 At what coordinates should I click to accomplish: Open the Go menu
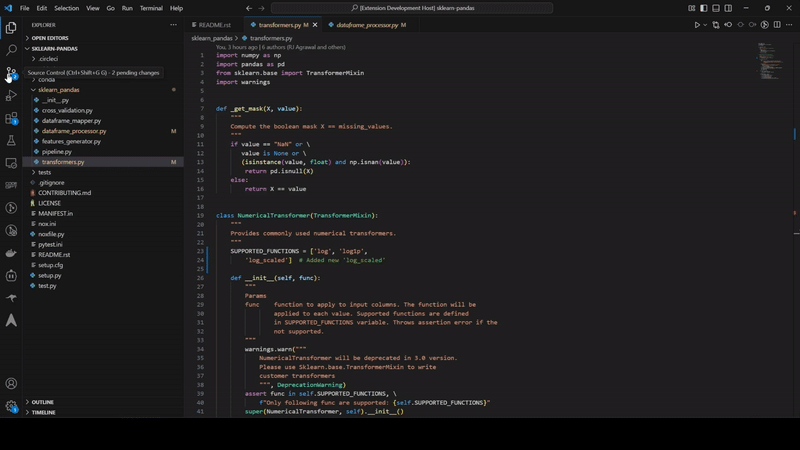pyautogui.click(x=111, y=8)
